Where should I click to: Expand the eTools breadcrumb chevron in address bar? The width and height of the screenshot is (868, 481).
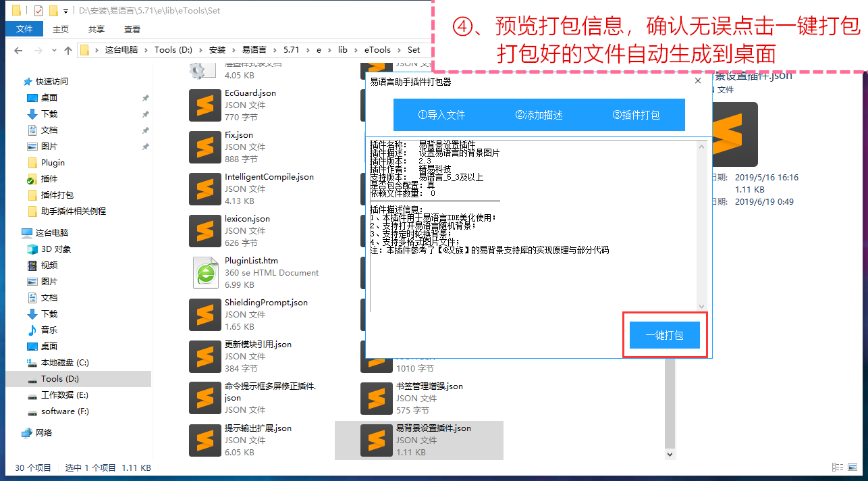pyautogui.click(x=400, y=50)
